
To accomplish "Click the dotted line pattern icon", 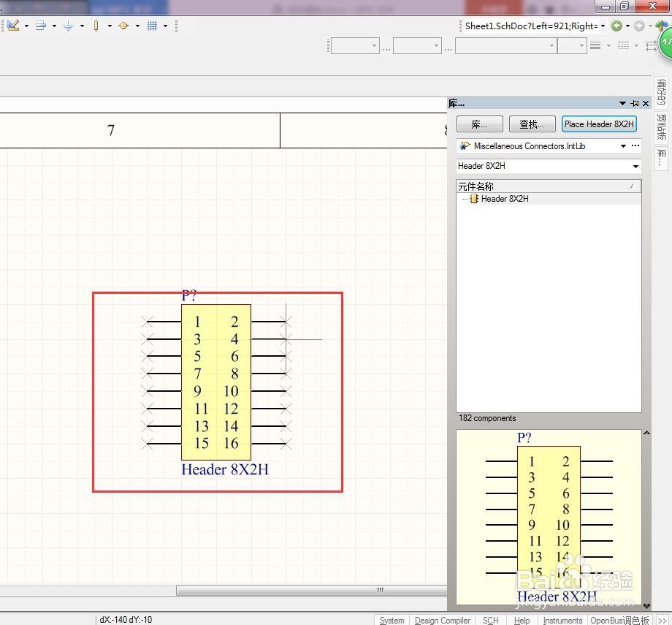I will [623, 45].
